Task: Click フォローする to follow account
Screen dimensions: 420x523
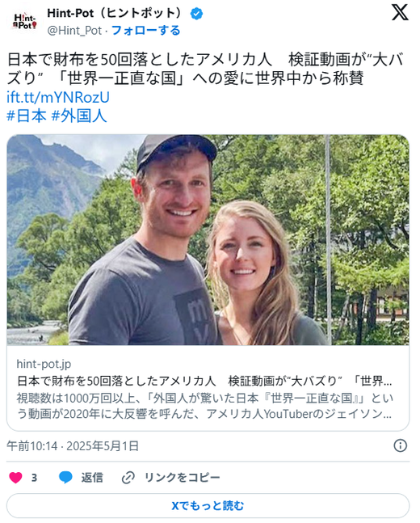Action: (x=145, y=31)
